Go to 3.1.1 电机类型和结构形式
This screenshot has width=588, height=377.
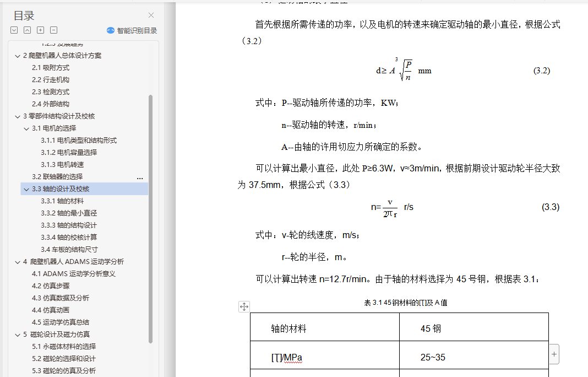click(x=79, y=141)
